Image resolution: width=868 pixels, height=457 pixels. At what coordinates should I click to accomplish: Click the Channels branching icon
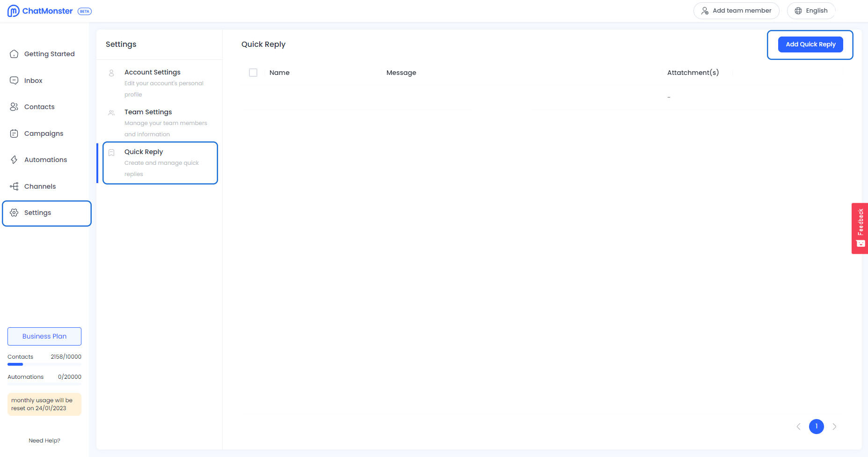(14, 186)
